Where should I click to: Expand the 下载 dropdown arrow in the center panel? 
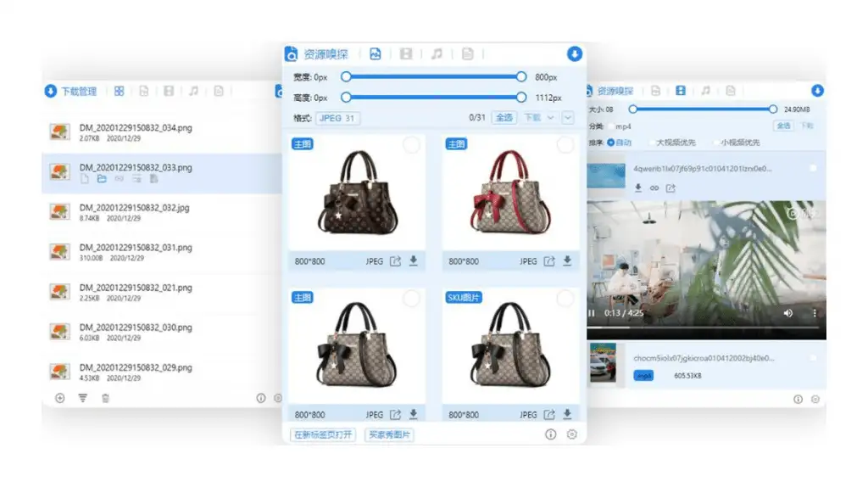tap(551, 118)
